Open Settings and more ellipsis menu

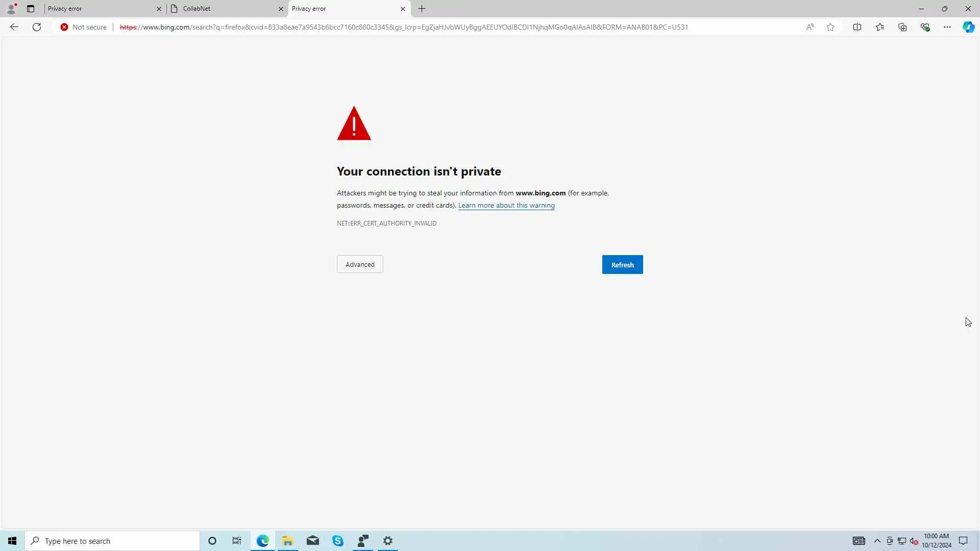pos(947,27)
